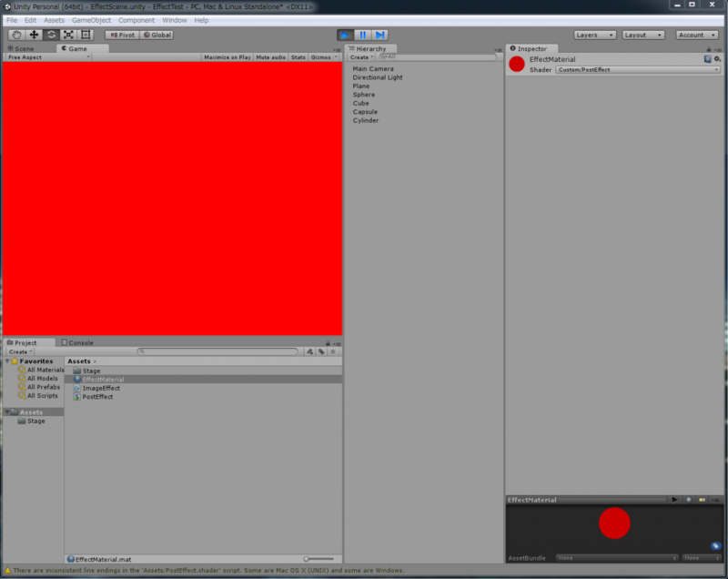Stop play mode with the Play button
The height and width of the screenshot is (579, 728).
[x=345, y=35]
